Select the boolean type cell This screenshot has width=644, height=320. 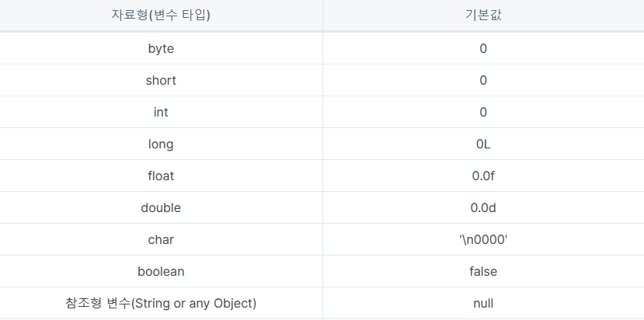[161, 272]
